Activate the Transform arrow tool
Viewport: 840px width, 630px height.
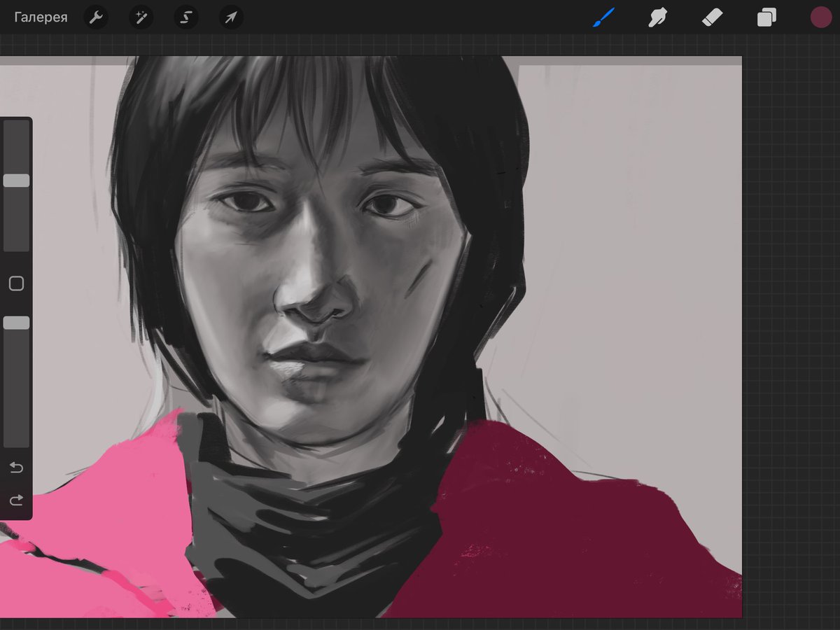pyautogui.click(x=231, y=17)
